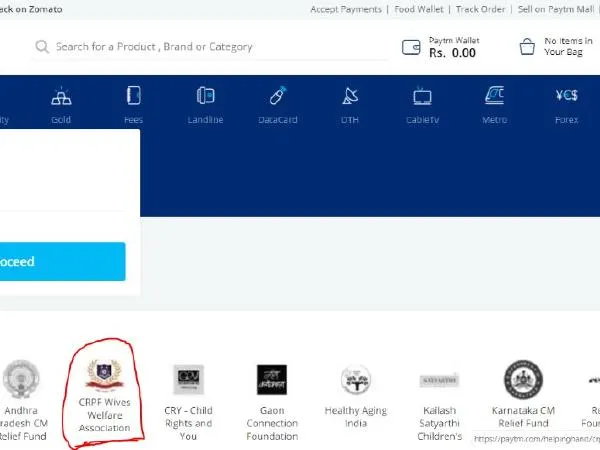Open the Paytm Wallet icon

coord(411,47)
